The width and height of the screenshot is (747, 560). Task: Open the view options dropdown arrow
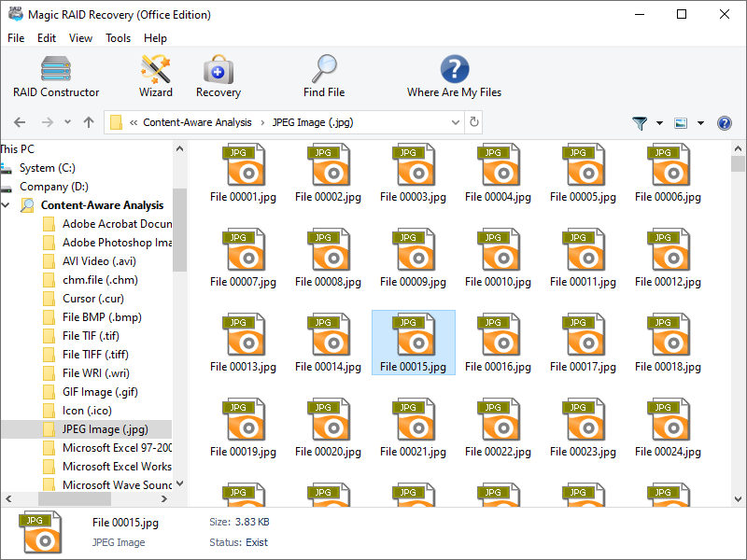click(x=701, y=123)
